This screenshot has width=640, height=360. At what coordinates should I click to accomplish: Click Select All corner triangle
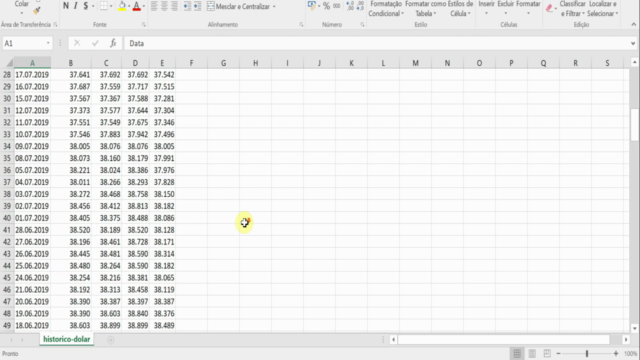pyautogui.click(x=9, y=63)
